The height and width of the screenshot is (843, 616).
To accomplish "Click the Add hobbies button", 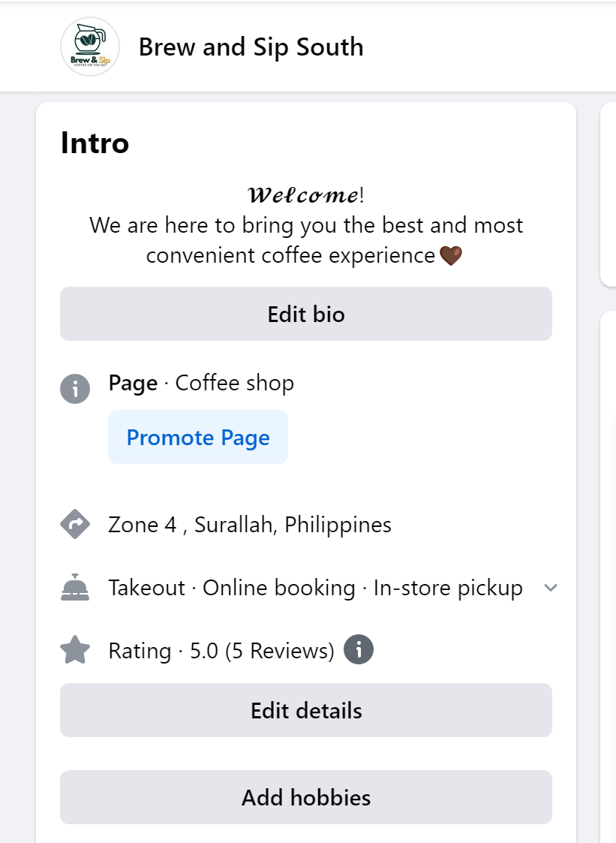I will coord(306,797).
